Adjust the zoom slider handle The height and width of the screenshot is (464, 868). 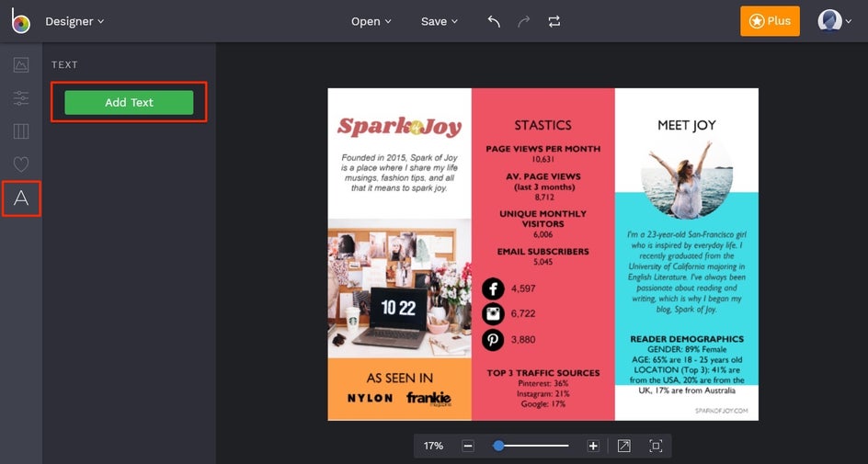click(x=498, y=446)
